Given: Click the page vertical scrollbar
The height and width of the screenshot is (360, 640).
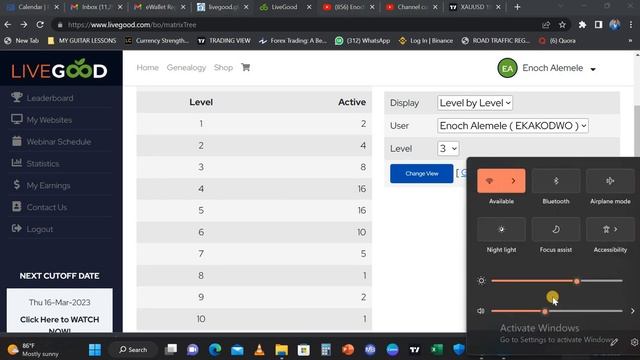Looking at the screenshot, I should coord(637,131).
